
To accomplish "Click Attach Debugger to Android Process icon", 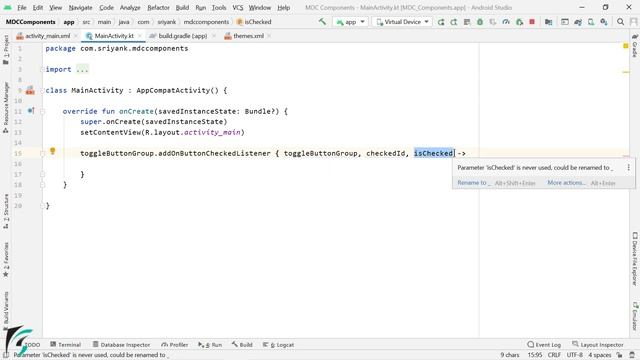I will (x=519, y=22).
